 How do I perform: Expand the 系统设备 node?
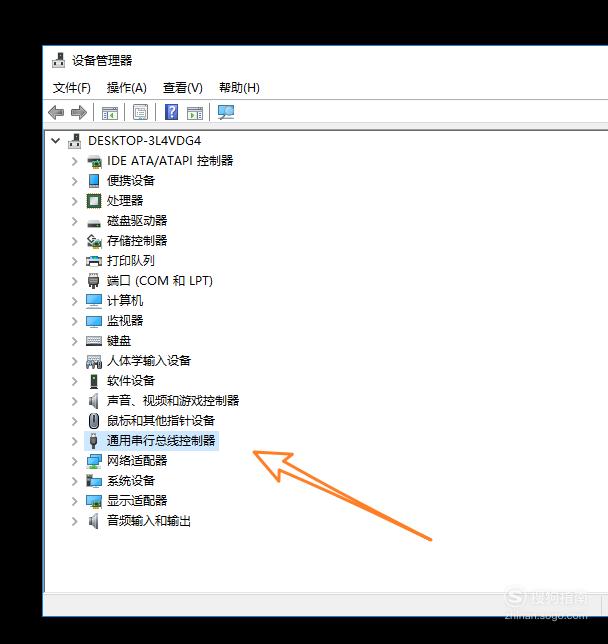[74, 481]
